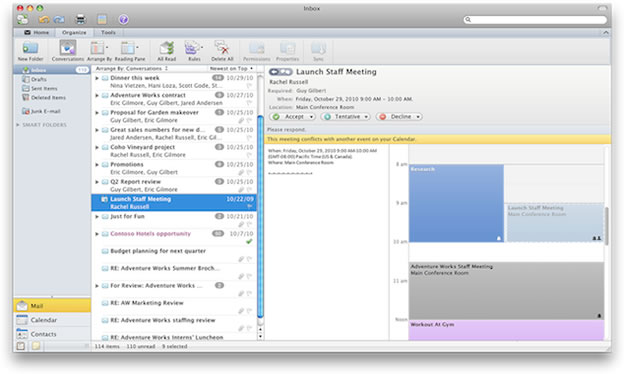Switch to the Mail view
Screen dimensions: 624x374
pyautogui.click(x=52, y=306)
